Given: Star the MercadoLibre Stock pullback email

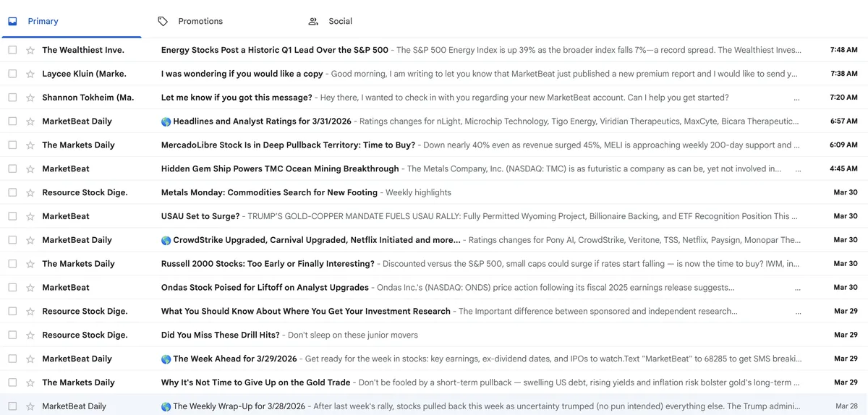Looking at the screenshot, I should click(30, 145).
